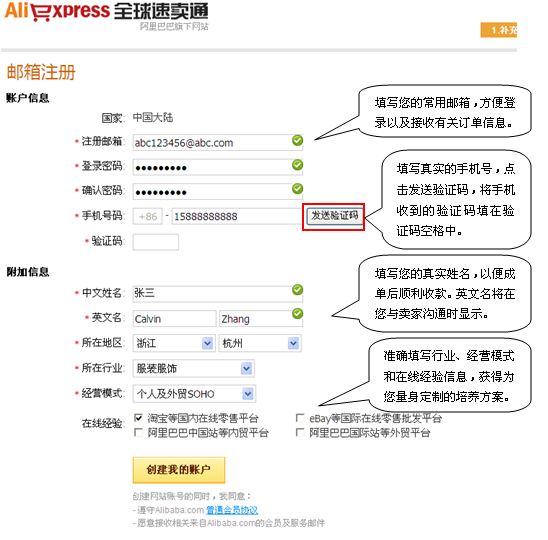Screen dimensions: 548x540
Task: Tick the 淘宝等国内在线零售平台 checkbox
Action: coord(138,418)
